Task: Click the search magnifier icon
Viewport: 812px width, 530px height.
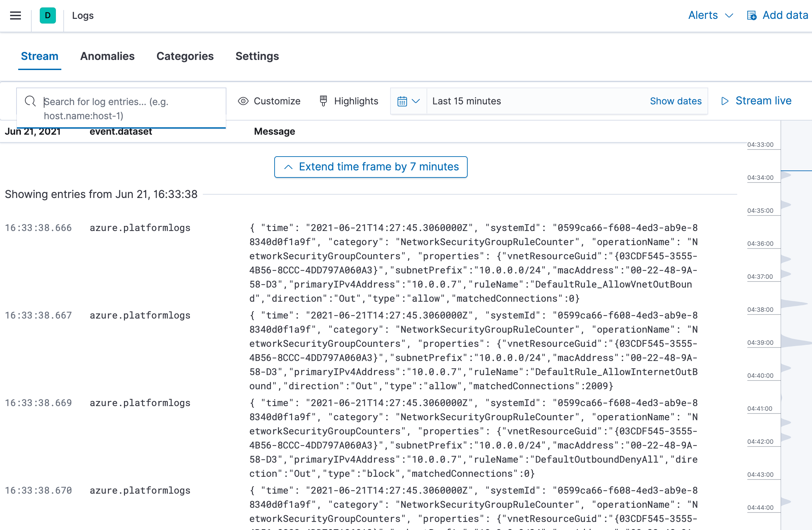Action: point(30,101)
